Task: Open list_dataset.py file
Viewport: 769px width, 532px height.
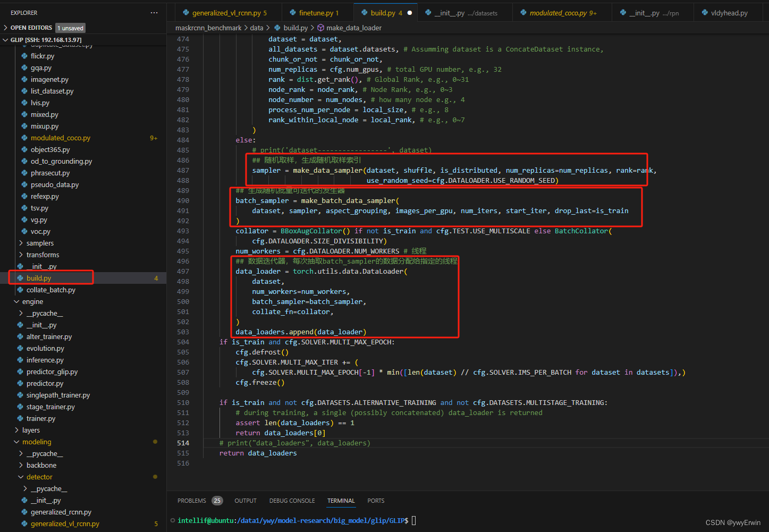Action: pyautogui.click(x=83, y=91)
